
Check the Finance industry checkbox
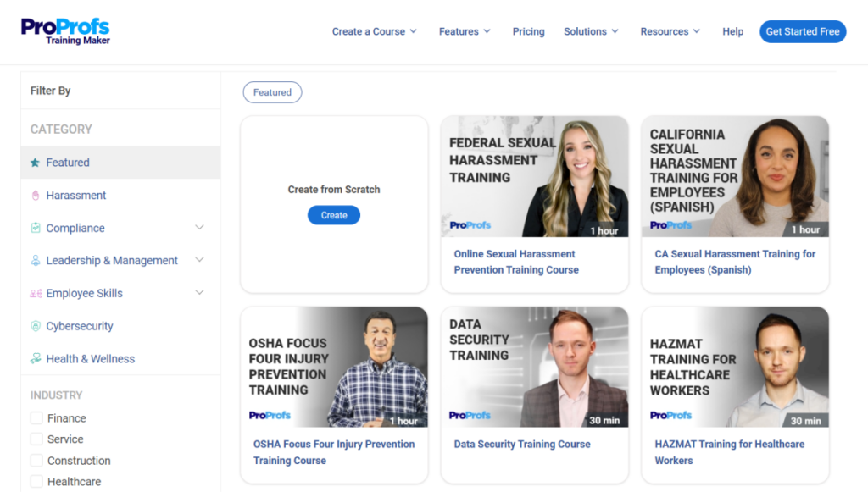[36, 418]
